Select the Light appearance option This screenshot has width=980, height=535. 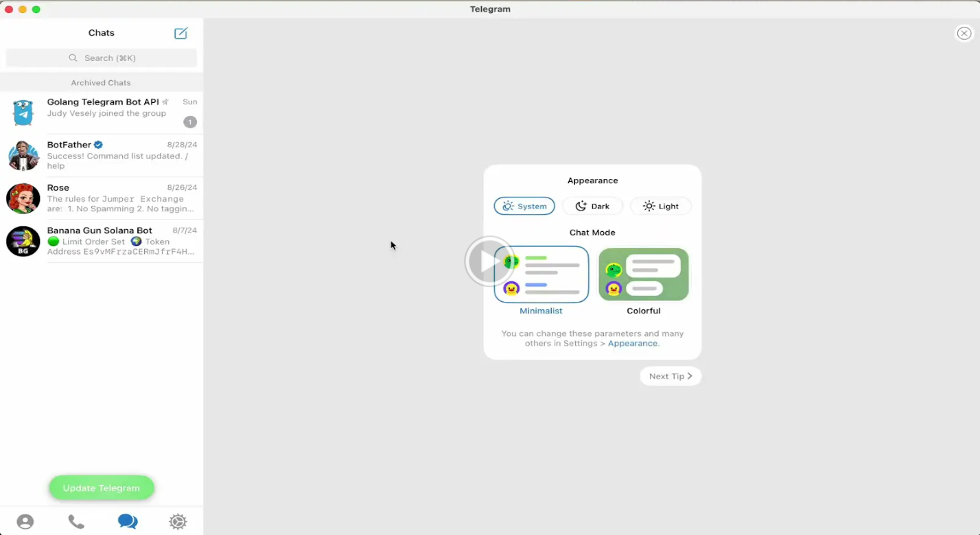click(x=661, y=206)
